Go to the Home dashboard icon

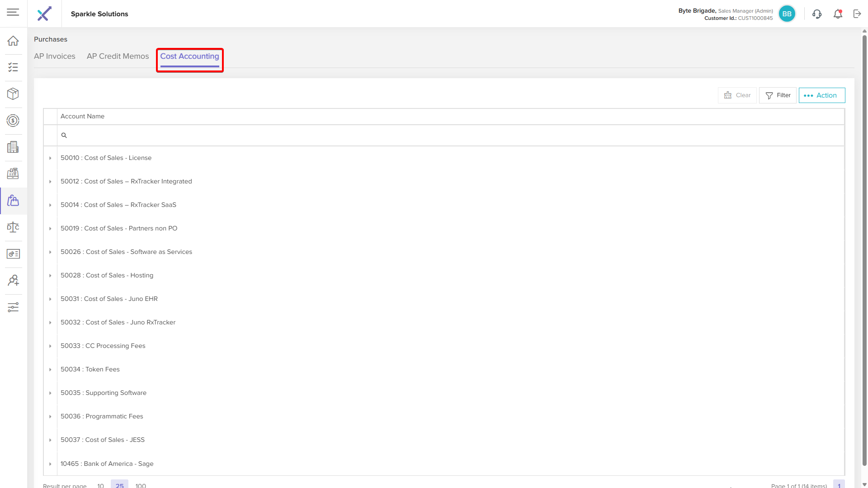[x=13, y=41]
